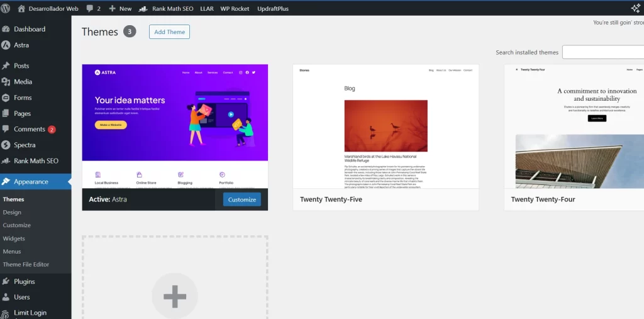Select the Astra theme screenshot thumbnail
The image size is (644, 319).
pyautogui.click(x=175, y=126)
